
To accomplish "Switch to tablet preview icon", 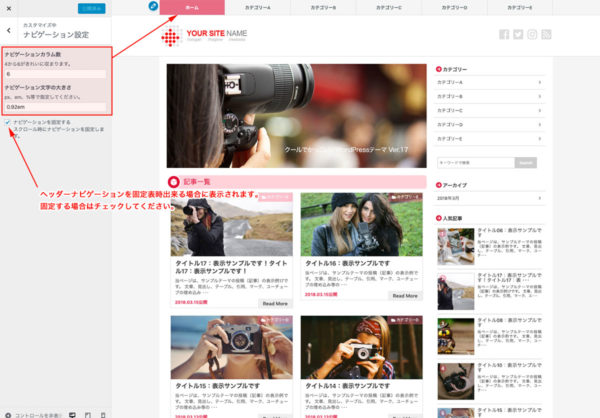I will tap(88, 415).
